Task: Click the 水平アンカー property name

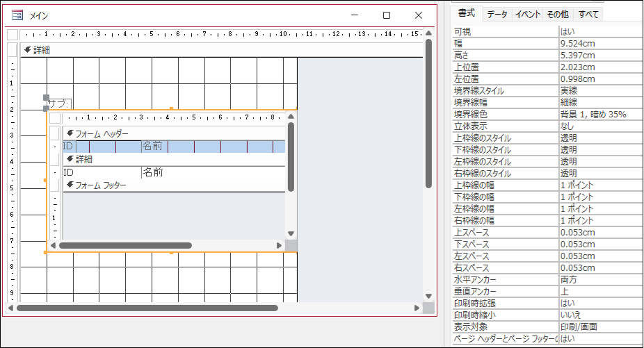Action: [475, 280]
